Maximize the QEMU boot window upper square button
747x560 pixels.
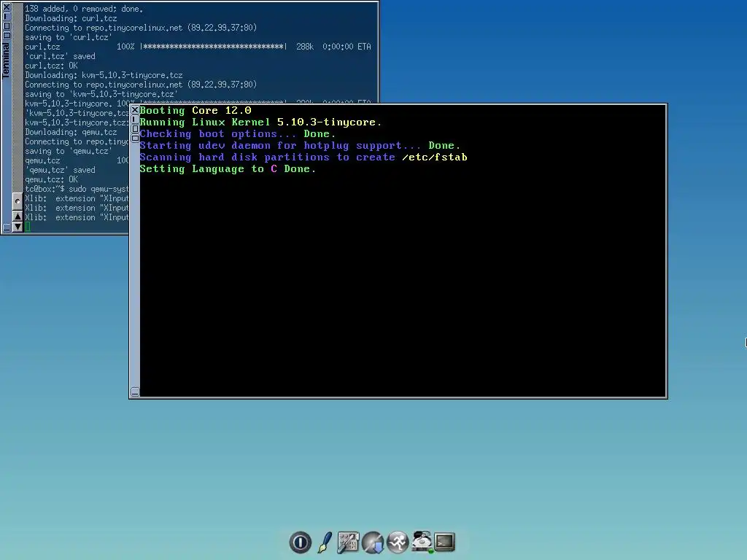click(135, 128)
